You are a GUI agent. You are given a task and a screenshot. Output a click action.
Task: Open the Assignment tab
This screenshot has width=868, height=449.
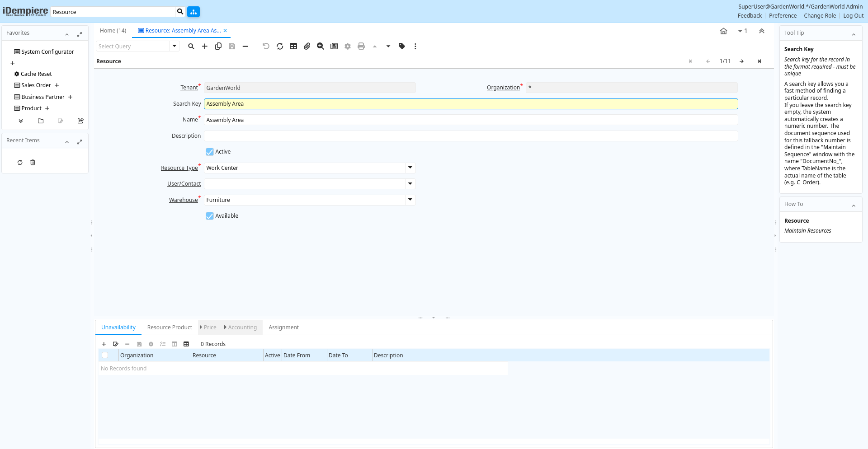point(283,327)
